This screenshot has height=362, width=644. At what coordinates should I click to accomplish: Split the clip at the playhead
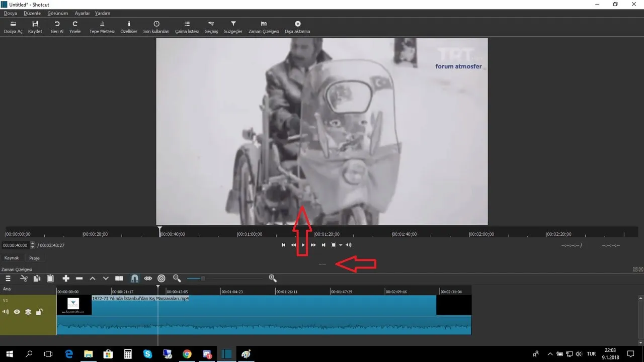tap(119, 279)
